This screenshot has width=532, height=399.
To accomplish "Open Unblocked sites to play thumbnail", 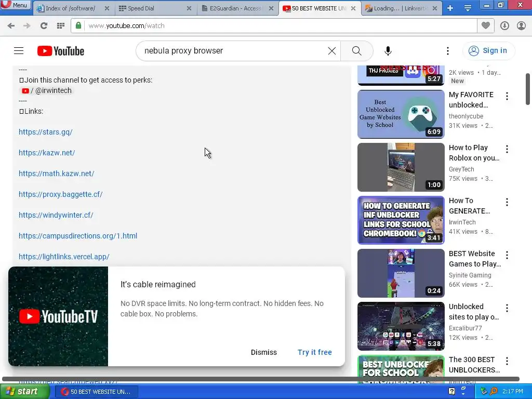I will (401, 326).
